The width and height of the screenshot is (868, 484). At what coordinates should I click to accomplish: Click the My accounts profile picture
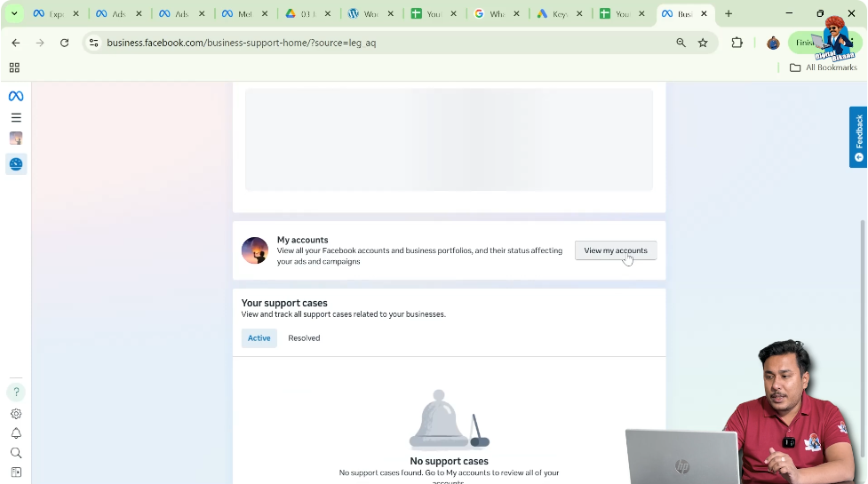pos(255,250)
